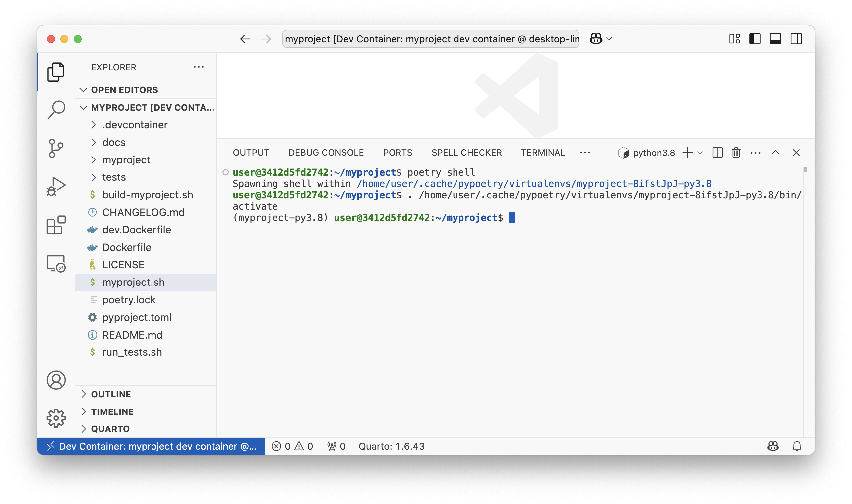Open the Search view in activity bar
This screenshot has height=504, width=852.
[x=56, y=110]
